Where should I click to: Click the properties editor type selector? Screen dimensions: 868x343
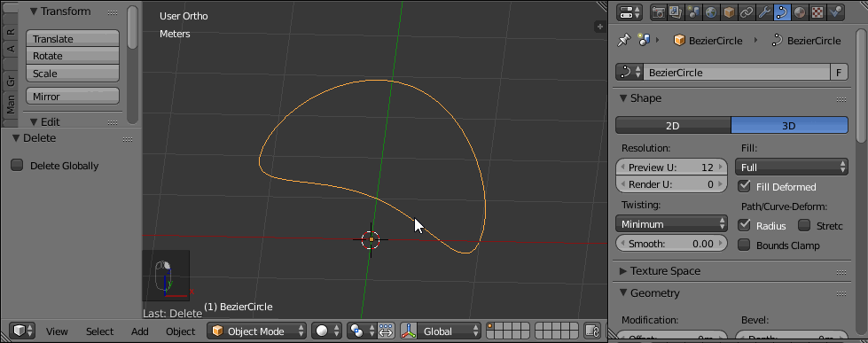tap(629, 12)
